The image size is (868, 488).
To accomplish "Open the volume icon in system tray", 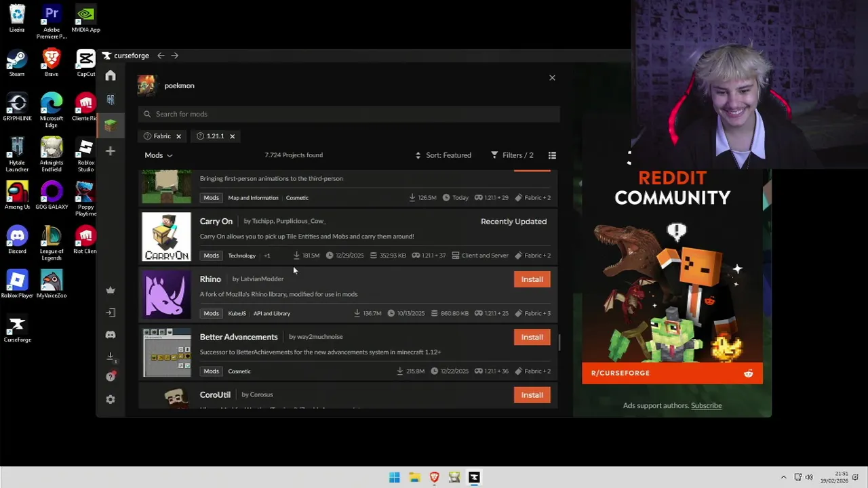I will pos(809,477).
